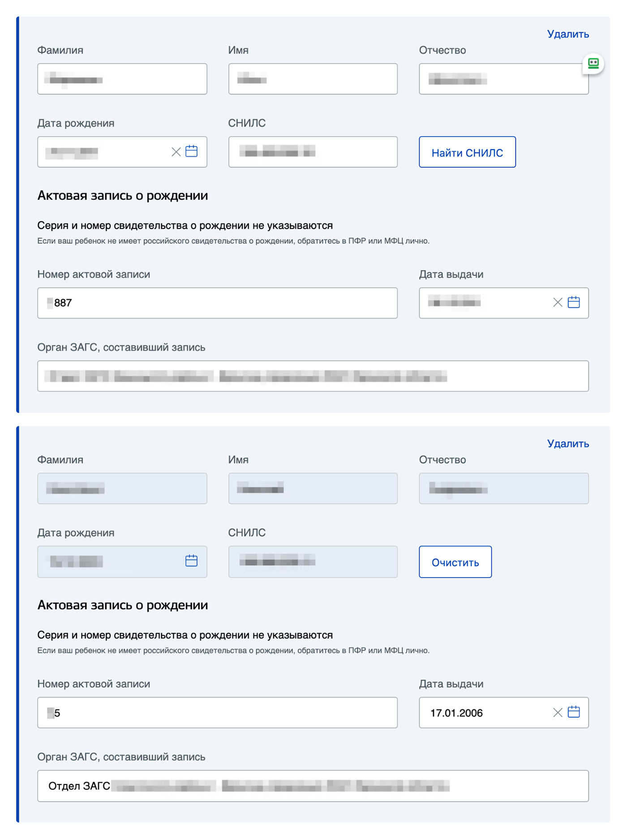
Task: Focus the first Орган ЗАГС field
Action: (313, 376)
